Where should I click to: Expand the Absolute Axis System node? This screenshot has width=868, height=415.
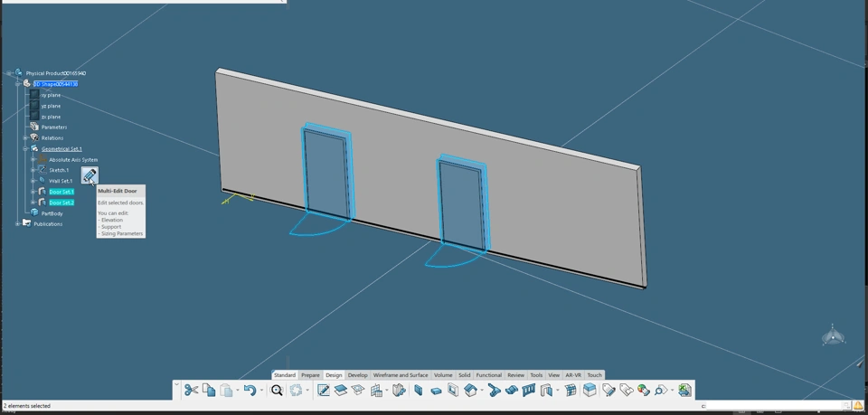(33, 159)
